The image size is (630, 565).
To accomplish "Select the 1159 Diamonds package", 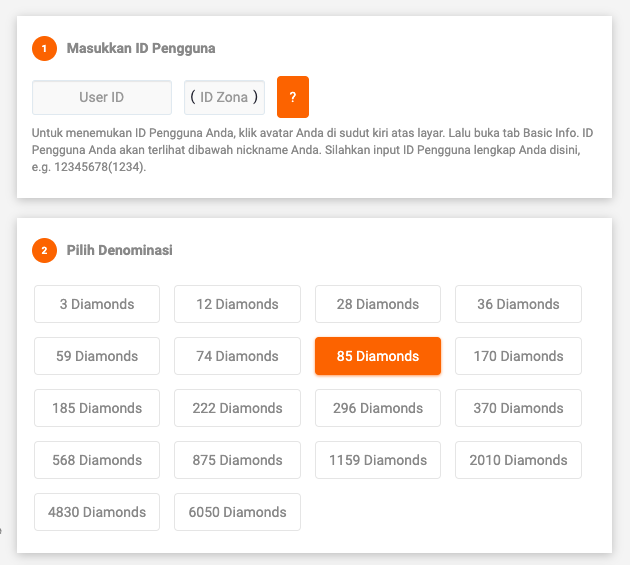I will click(378, 460).
